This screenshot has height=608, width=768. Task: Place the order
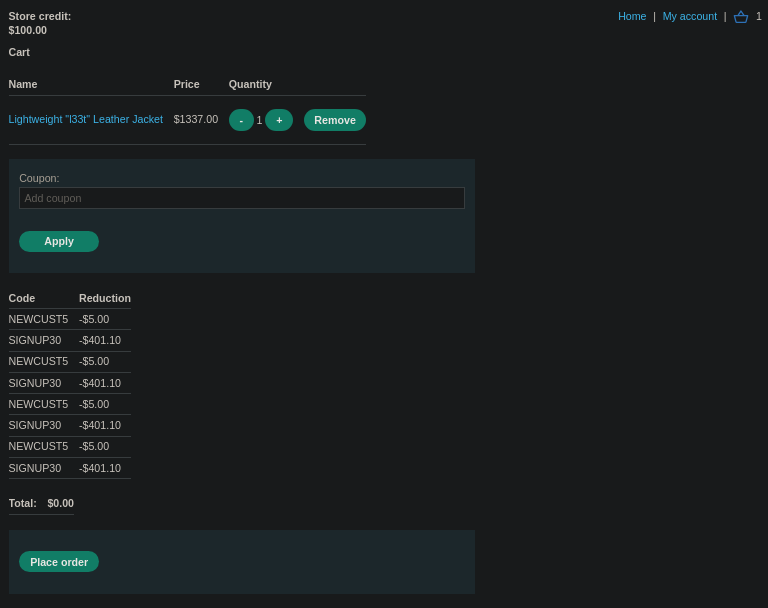click(59, 562)
